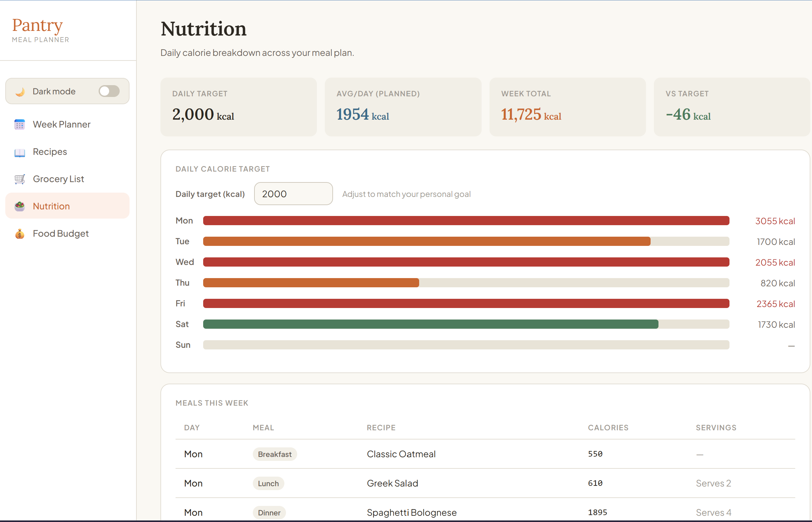812x522 pixels.
Task: Click the money bag Food Budget icon
Action: point(20,233)
